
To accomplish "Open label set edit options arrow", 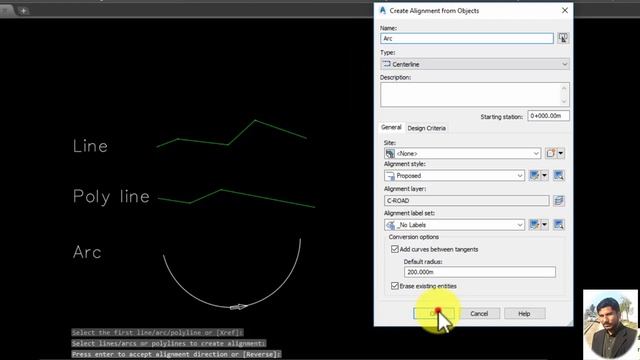I will click(x=544, y=225).
